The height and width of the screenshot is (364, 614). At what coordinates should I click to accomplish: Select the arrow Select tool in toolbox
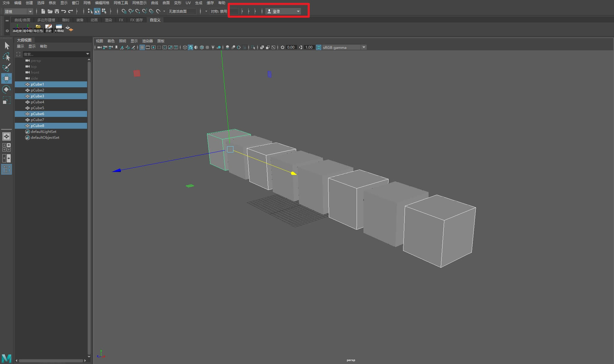[x=7, y=46]
